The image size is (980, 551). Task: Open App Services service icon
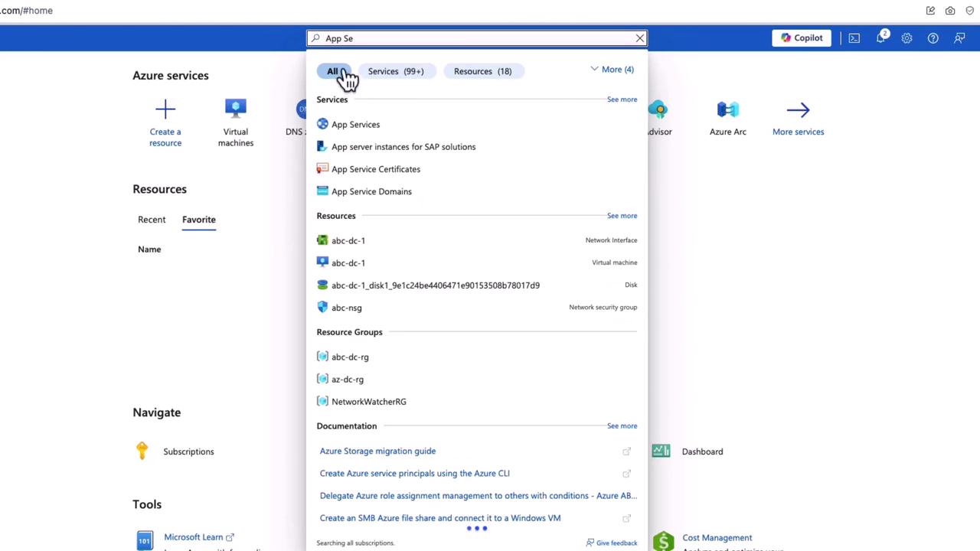click(322, 124)
